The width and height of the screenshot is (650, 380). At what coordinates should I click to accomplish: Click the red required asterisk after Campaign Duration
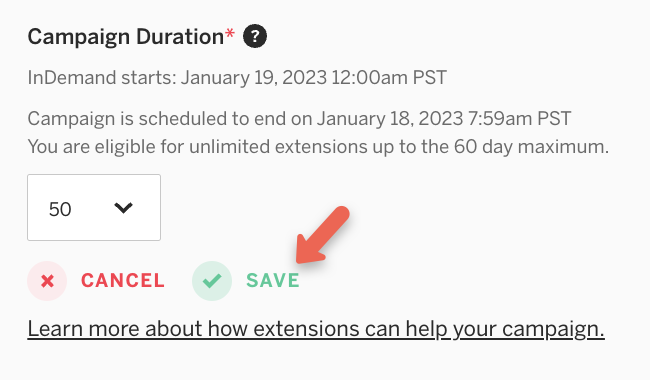tap(230, 34)
